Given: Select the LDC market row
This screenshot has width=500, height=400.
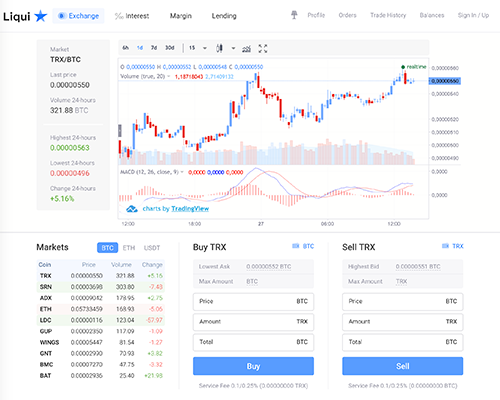Looking at the screenshot, I should (x=101, y=320).
